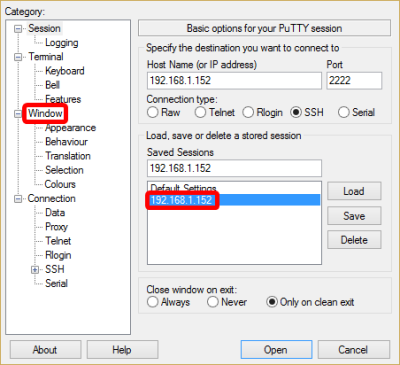
Task: Select Serial connection type
Action: click(344, 112)
